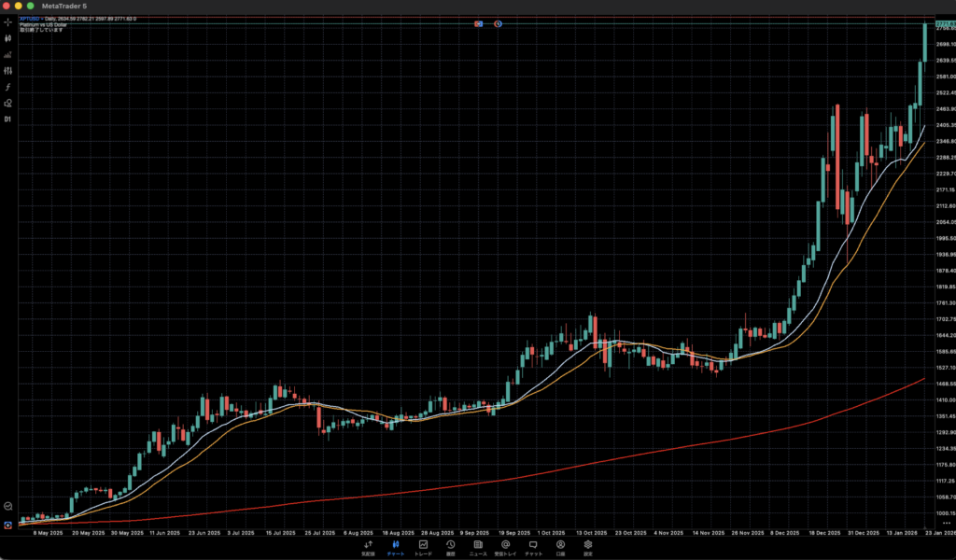
Task: Open the D1 timeframe selector
Action: point(7,119)
